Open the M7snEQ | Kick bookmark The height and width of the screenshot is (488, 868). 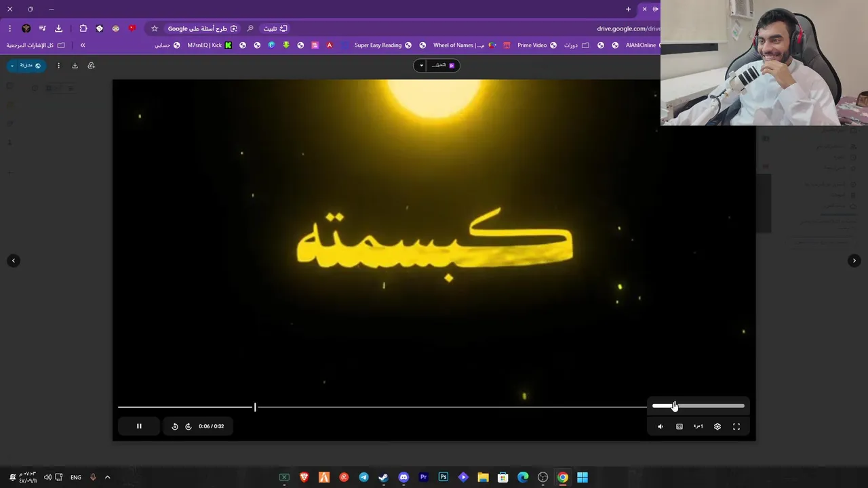(x=210, y=45)
